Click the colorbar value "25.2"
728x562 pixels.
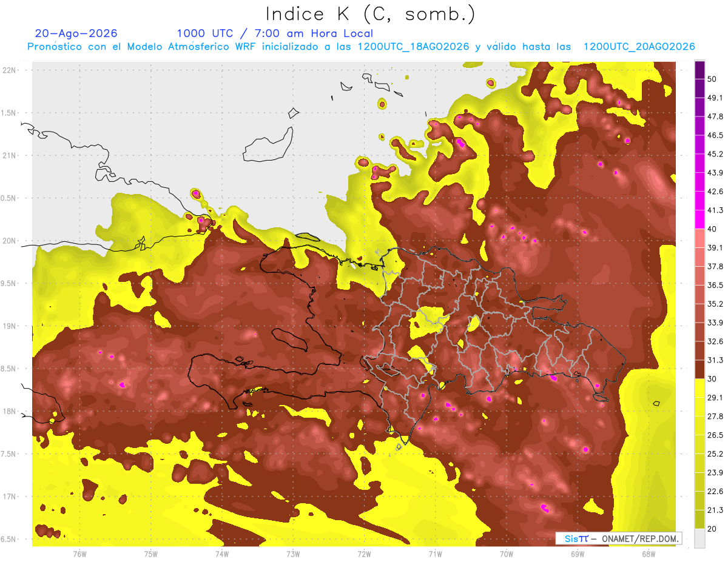[x=715, y=454]
